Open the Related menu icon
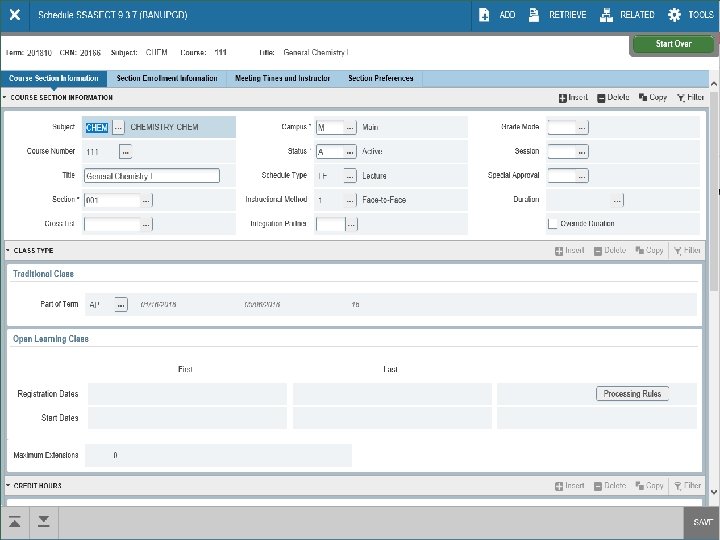This screenshot has width=720, height=540. click(606, 15)
